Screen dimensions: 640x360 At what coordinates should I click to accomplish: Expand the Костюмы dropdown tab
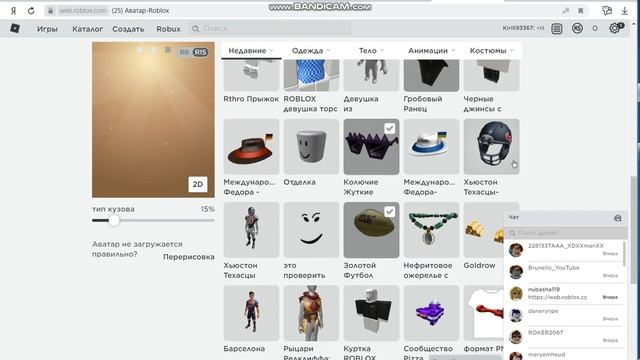click(491, 51)
